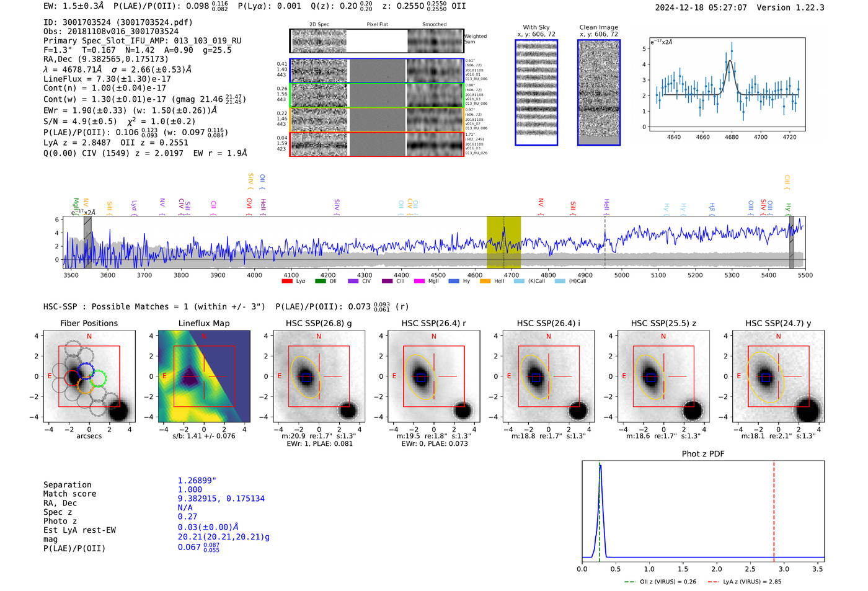Open the HSC SSP(25.5) z image
Viewport: 868px width, 591px height.
(663, 376)
